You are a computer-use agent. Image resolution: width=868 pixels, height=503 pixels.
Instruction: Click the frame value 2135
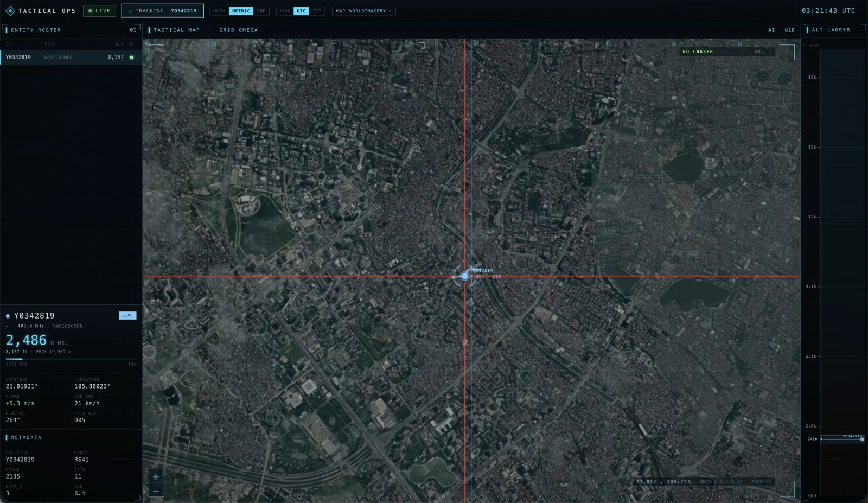13,476
